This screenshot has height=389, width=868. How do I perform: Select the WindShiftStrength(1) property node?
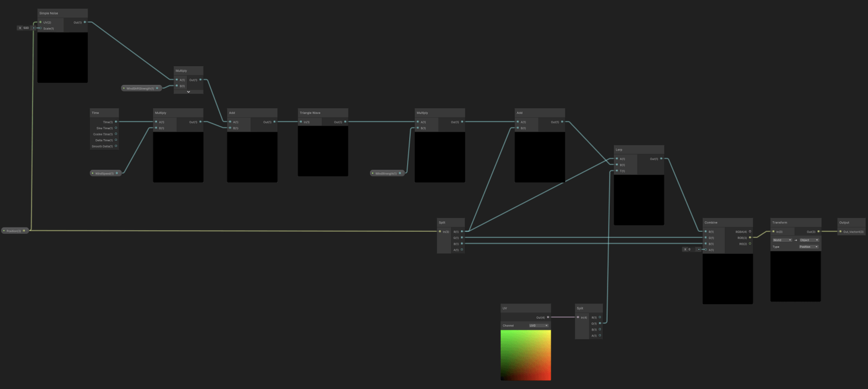[x=141, y=88]
